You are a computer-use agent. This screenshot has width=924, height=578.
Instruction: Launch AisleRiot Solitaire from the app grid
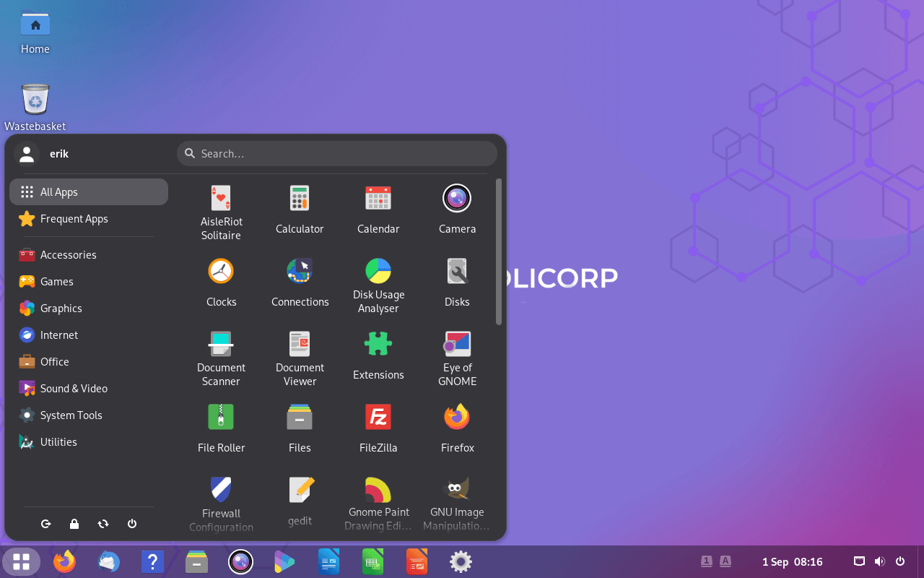(x=221, y=212)
